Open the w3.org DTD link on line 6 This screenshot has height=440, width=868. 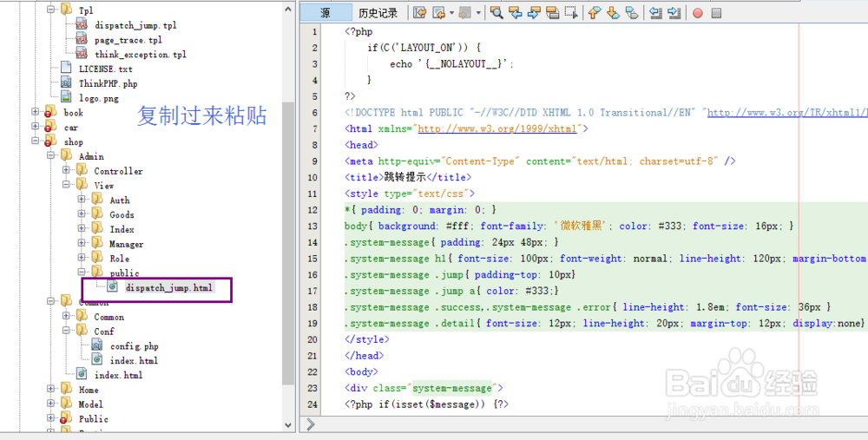click(788, 112)
